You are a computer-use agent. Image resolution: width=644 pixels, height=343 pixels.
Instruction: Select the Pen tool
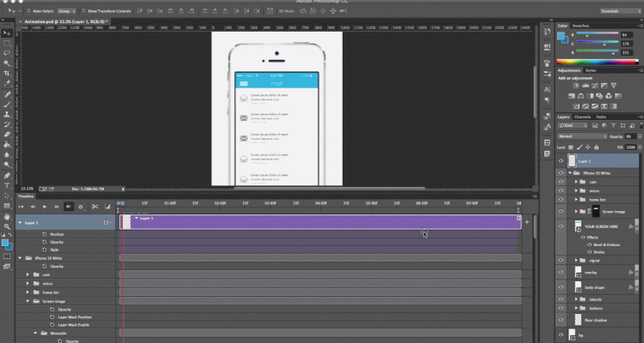(7, 176)
